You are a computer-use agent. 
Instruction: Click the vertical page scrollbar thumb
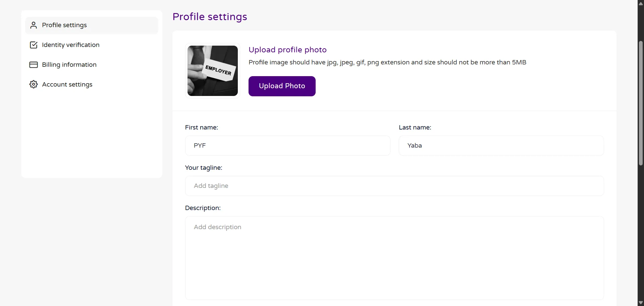tap(641, 103)
